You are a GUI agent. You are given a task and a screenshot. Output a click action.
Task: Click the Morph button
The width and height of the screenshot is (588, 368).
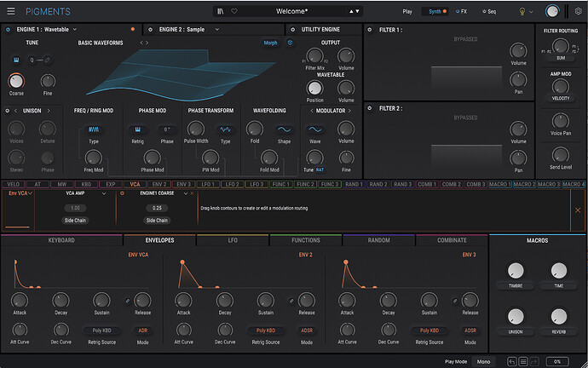click(270, 43)
